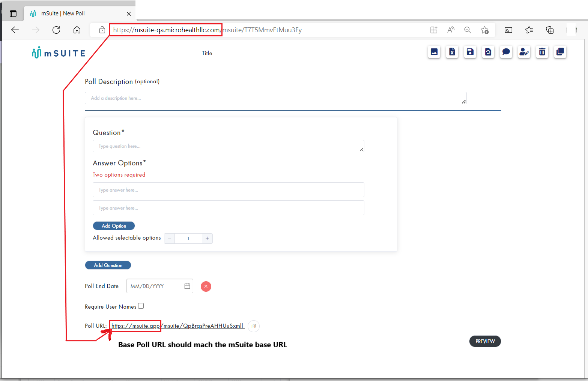Add current page to favorites
Viewport: 588px width, 381px height.
(484, 30)
